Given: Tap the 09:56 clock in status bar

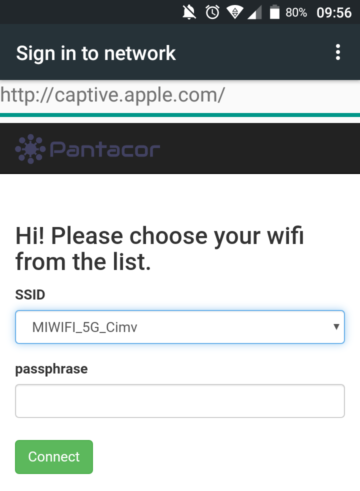Looking at the screenshot, I should pos(334,13).
